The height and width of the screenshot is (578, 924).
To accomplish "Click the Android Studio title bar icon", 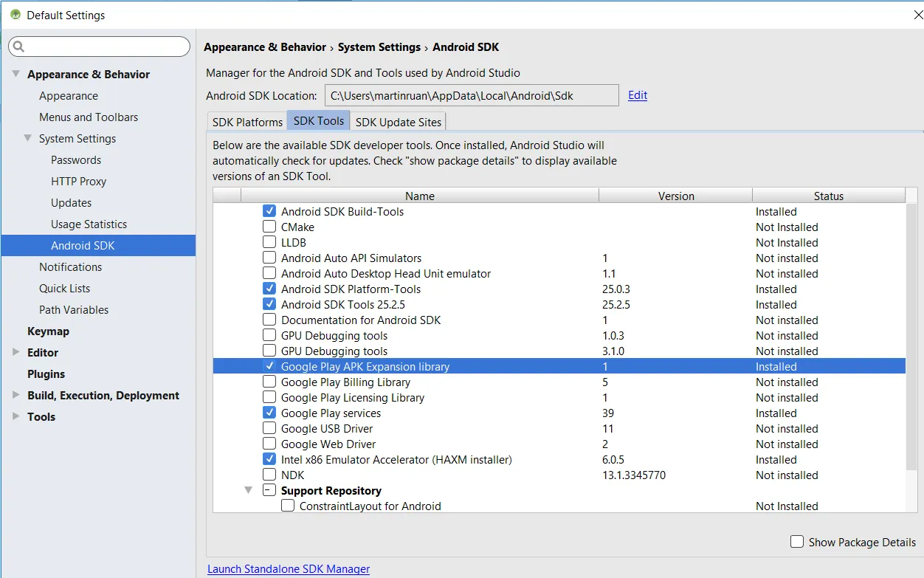I will (x=15, y=15).
